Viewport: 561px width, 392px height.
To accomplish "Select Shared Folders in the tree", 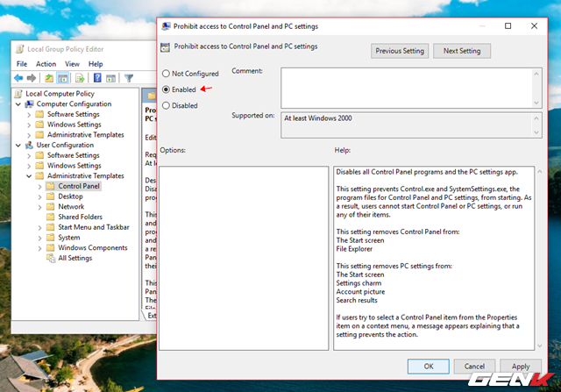I will click(80, 217).
